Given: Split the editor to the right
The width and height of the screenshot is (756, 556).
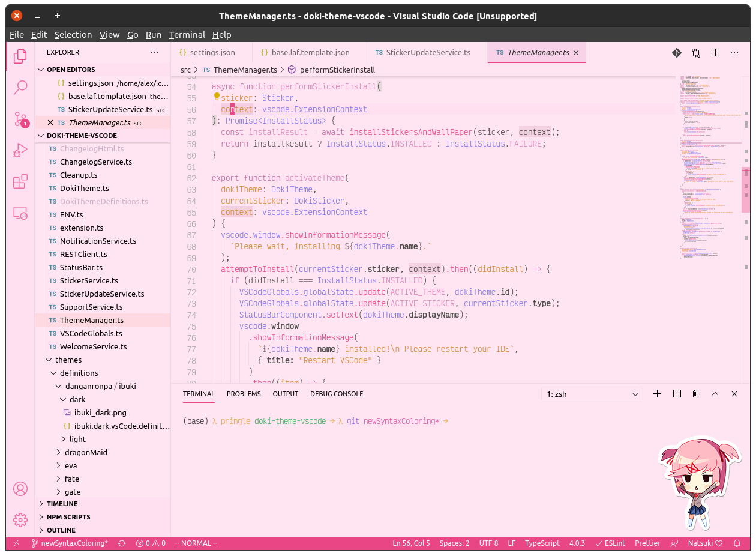Looking at the screenshot, I should click(715, 53).
